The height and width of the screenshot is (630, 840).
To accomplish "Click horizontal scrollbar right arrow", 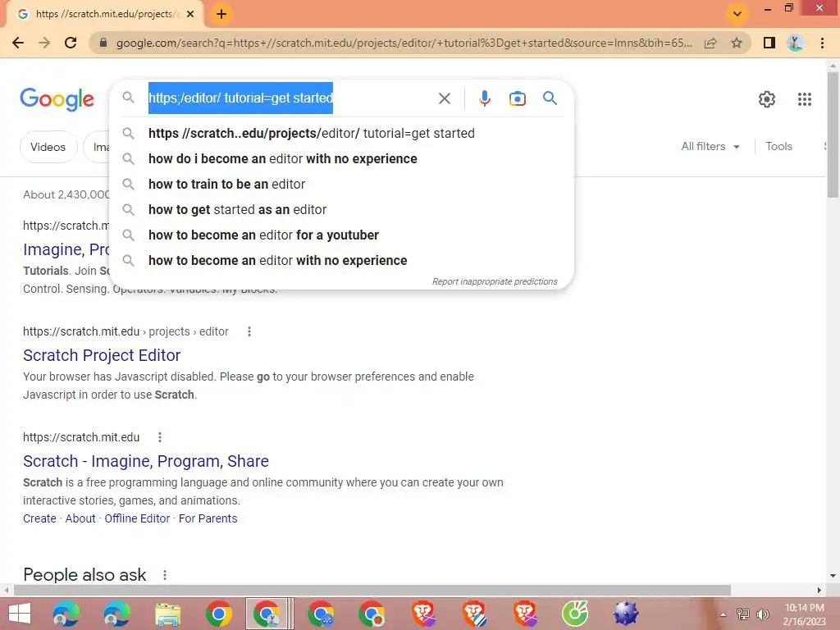I will [819, 590].
